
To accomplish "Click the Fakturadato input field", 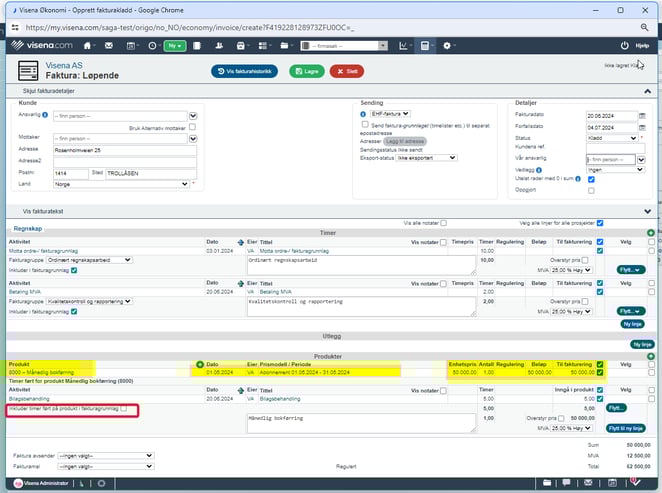I will pyautogui.click(x=612, y=115).
